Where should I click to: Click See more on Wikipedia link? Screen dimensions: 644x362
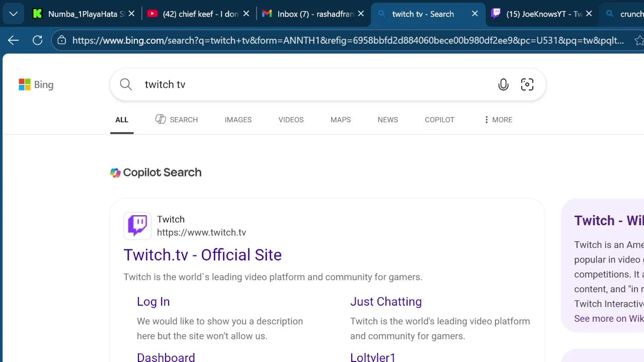coord(609,318)
